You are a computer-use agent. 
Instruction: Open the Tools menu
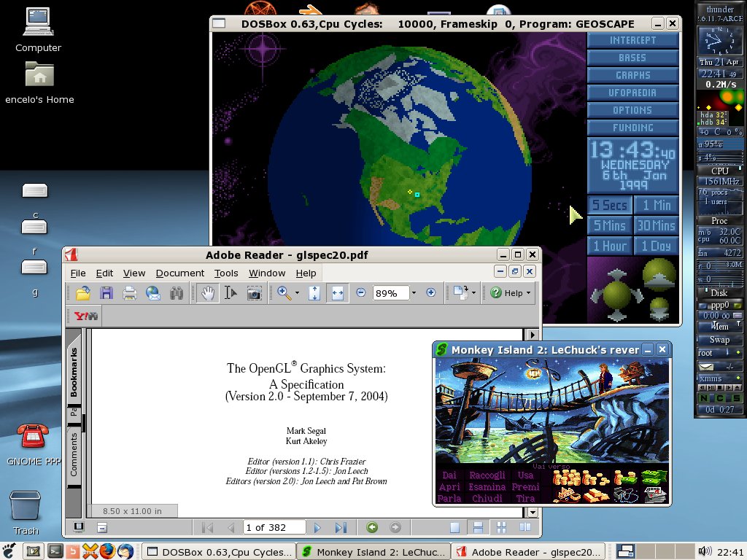(x=226, y=273)
